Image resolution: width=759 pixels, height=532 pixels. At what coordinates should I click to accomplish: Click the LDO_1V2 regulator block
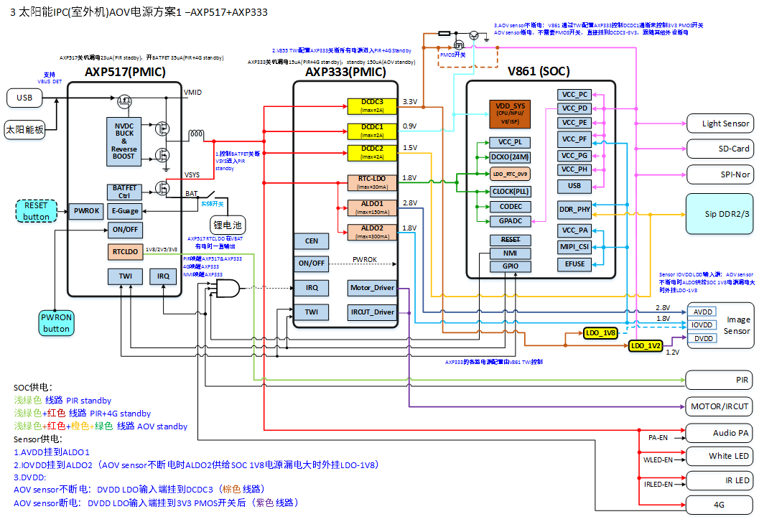coord(647,345)
